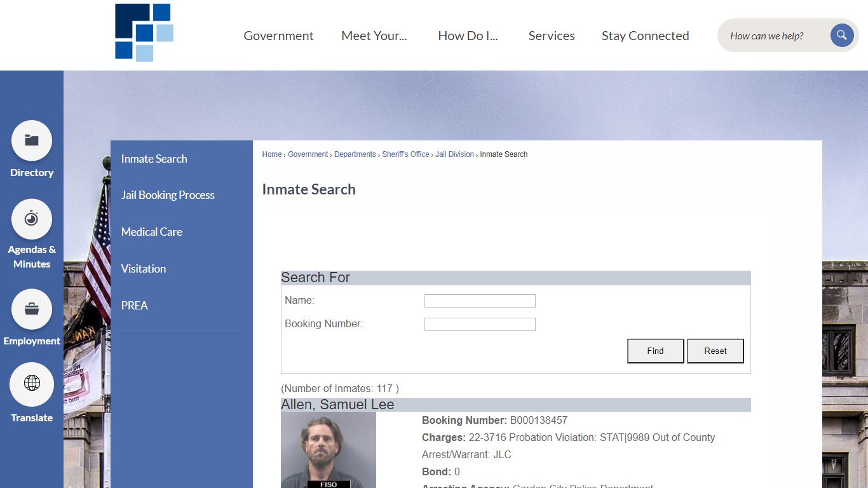The height and width of the screenshot is (488, 868).
Task: Click the Inmate Search page heading
Action: 309,189
